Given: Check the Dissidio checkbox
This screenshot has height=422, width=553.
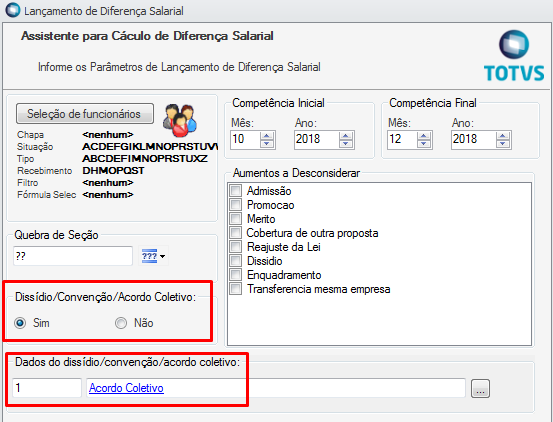Looking at the screenshot, I should pos(236,261).
